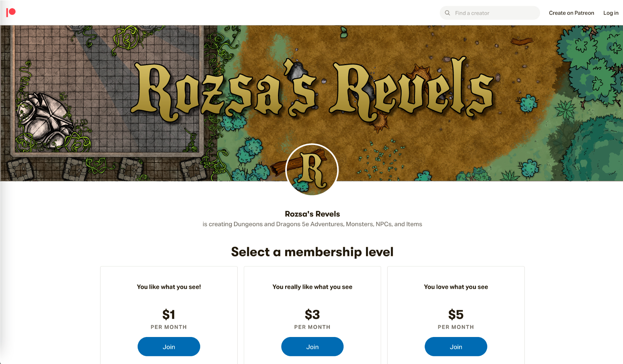Select the "You love what you see" title
This screenshot has height=364, width=623.
(456, 287)
